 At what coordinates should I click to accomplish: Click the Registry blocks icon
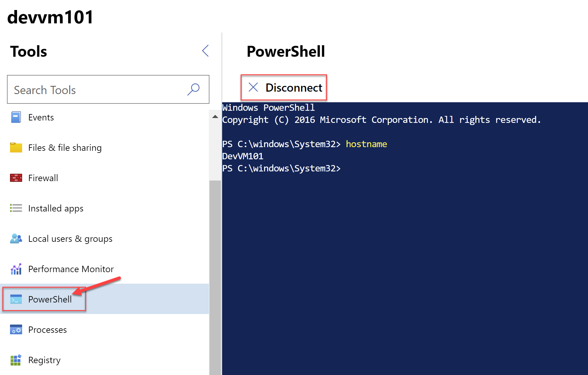pyautogui.click(x=16, y=360)
